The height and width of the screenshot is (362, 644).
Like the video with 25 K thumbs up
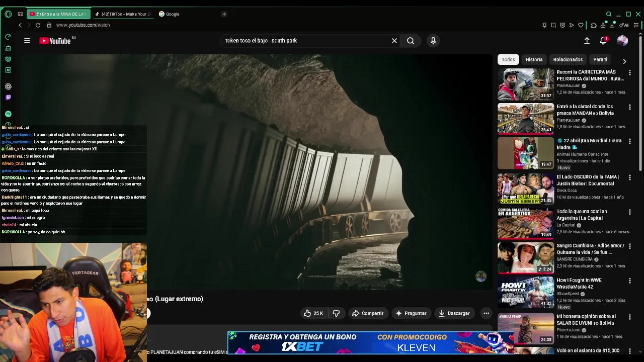(313, 313)
